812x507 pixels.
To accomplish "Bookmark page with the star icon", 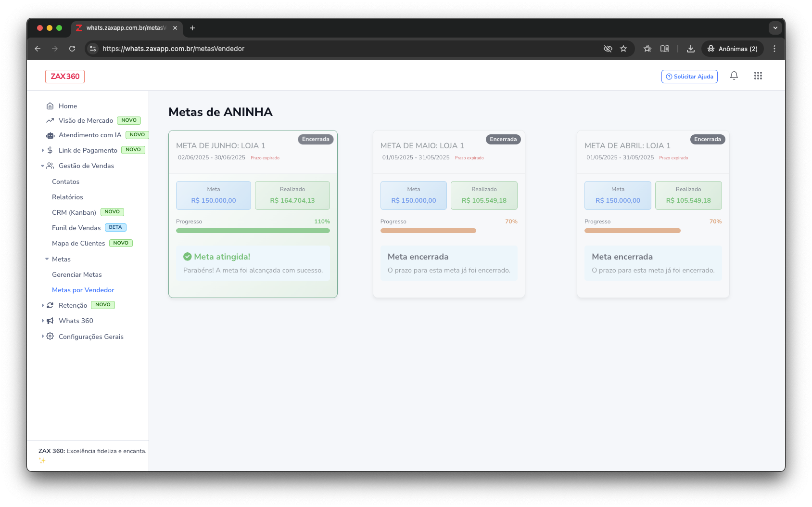I will [623, 49].
